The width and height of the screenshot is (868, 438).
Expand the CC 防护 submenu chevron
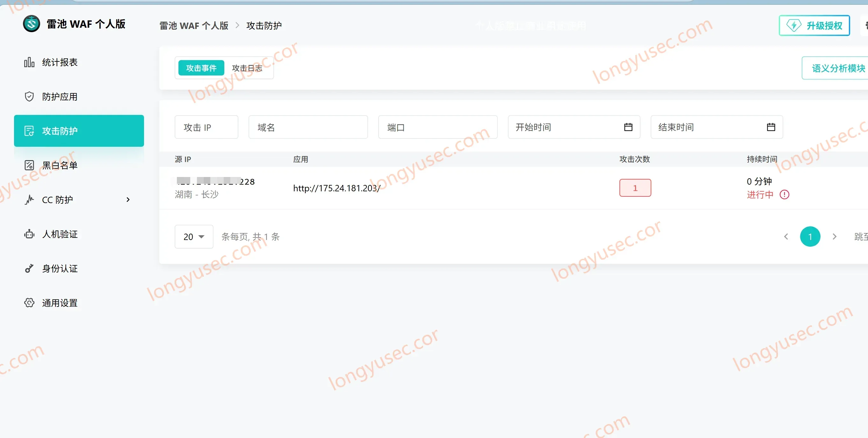pos(128,200)
